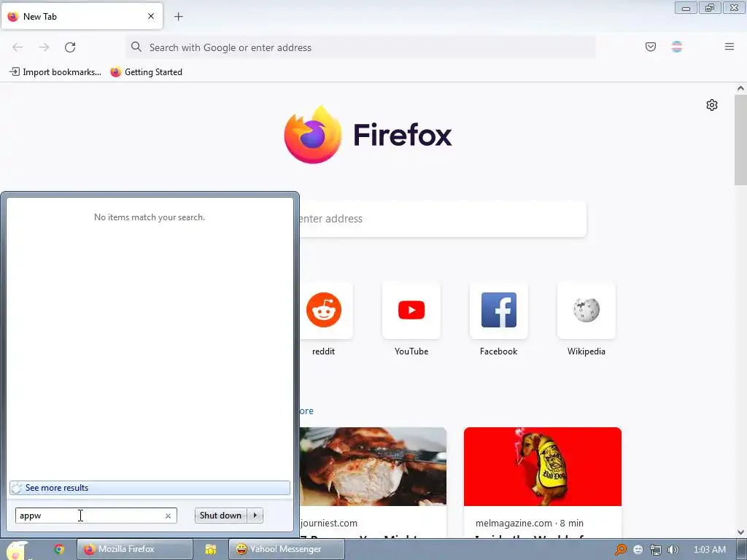Click the Start orb button

click(16, 550)
